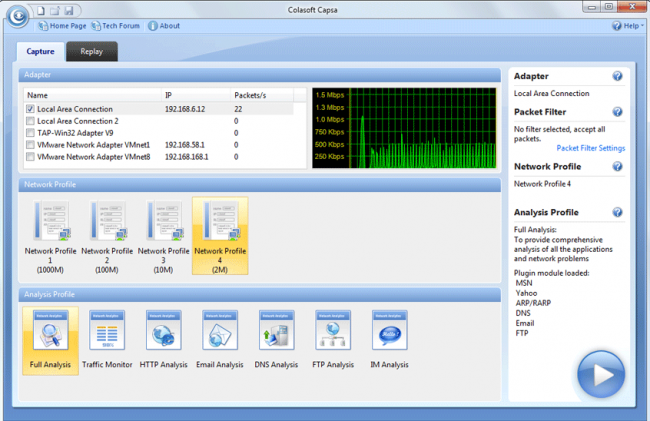
Task: Select the HTTP Analysis icon
Action: click(163, 328)
